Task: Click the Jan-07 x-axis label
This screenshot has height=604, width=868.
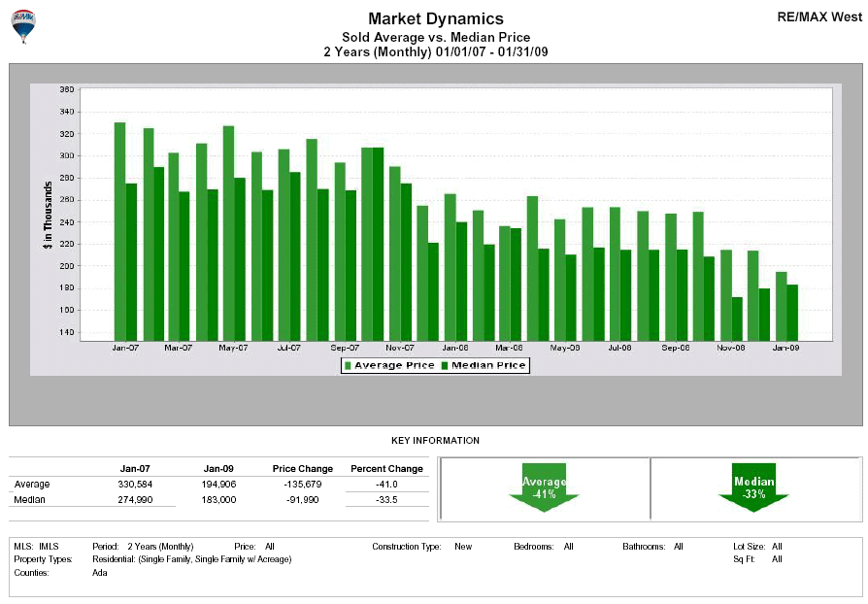Action: click(125, 348)
